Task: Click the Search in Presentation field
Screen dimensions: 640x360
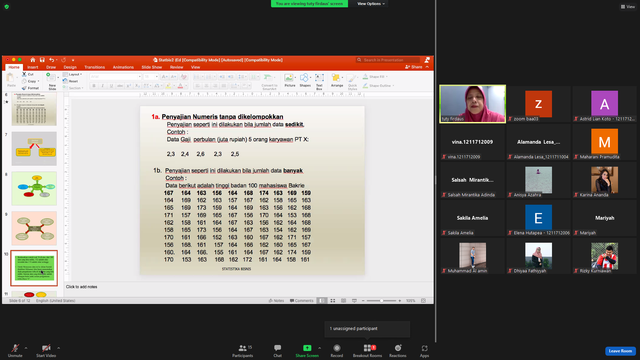Action: pos(388,60)
